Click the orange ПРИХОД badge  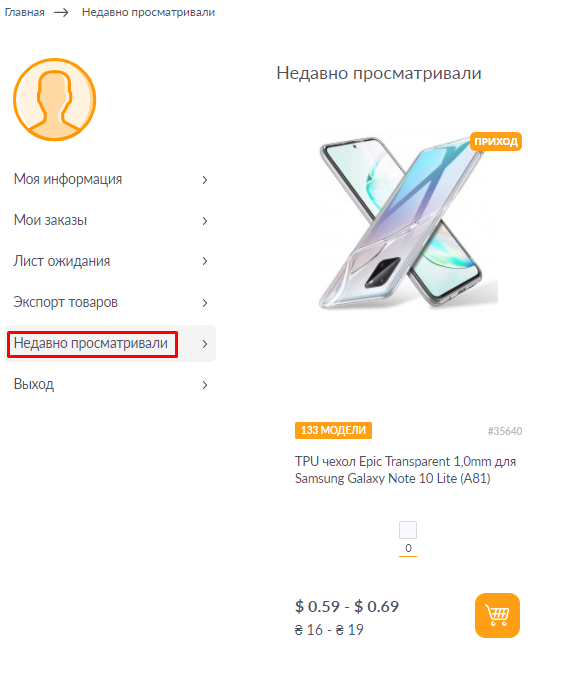click(x=496, y=141)
